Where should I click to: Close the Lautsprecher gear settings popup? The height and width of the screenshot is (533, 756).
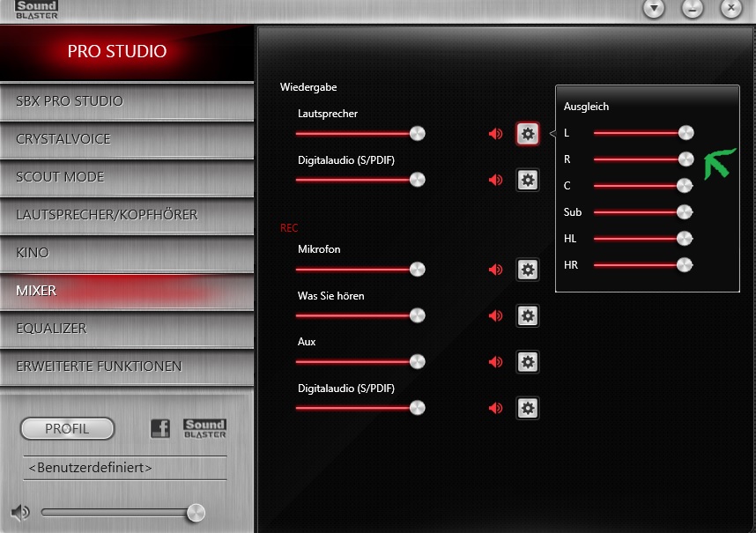pos(528,134)
